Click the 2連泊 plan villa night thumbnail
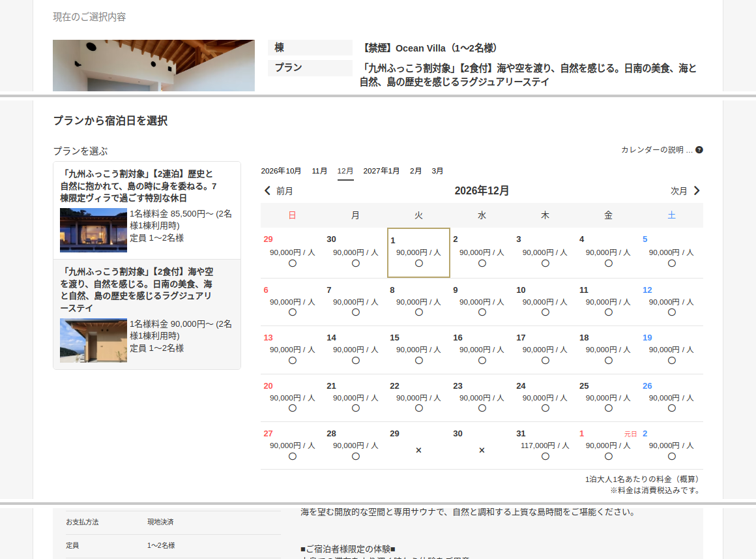The width and height of the screenshot is (756, 559). [94, 230]
